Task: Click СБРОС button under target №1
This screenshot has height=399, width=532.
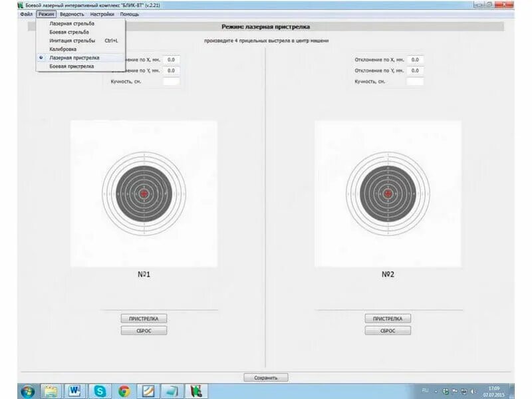Action: click(144, 331)
